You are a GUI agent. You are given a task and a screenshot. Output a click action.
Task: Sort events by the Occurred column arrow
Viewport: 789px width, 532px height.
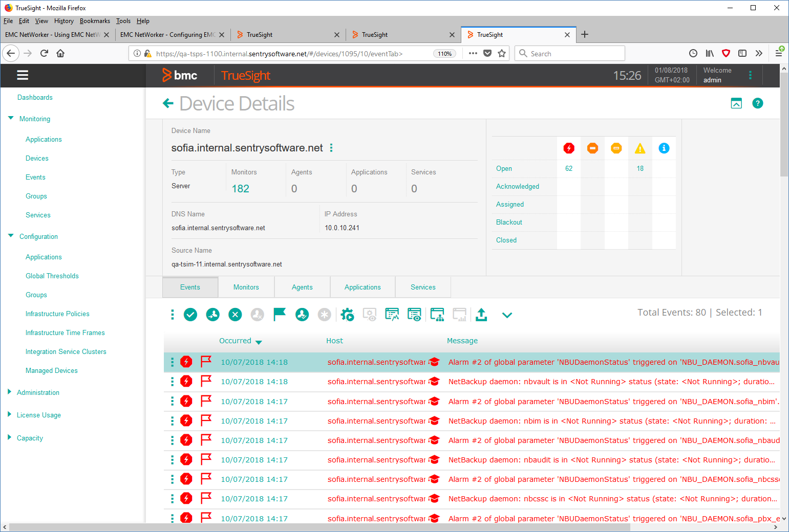pos(259,342)
